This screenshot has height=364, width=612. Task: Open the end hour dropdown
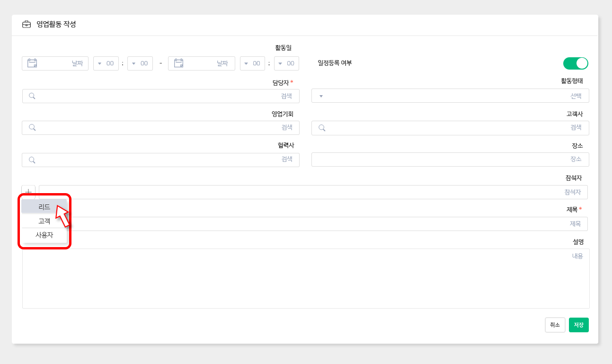click(x=252, y=63)
